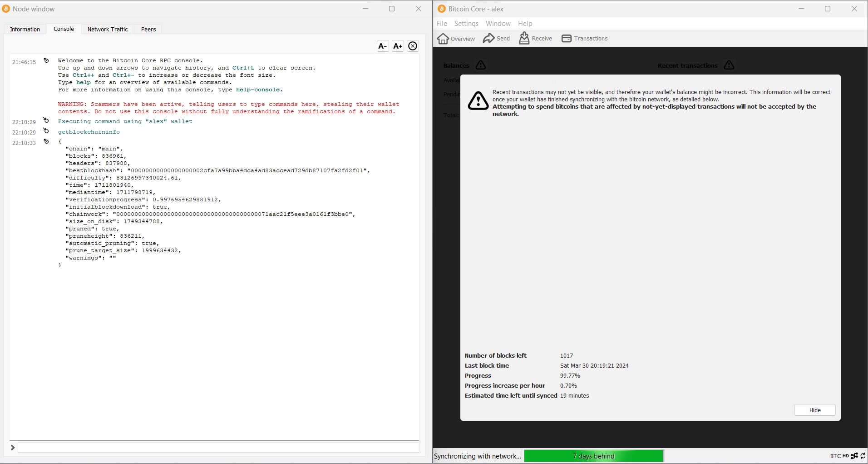Image resolution: width=868 pixels, height=464 pixels.
Task: Select the Console tab
Action: click(x=64, y=29)
